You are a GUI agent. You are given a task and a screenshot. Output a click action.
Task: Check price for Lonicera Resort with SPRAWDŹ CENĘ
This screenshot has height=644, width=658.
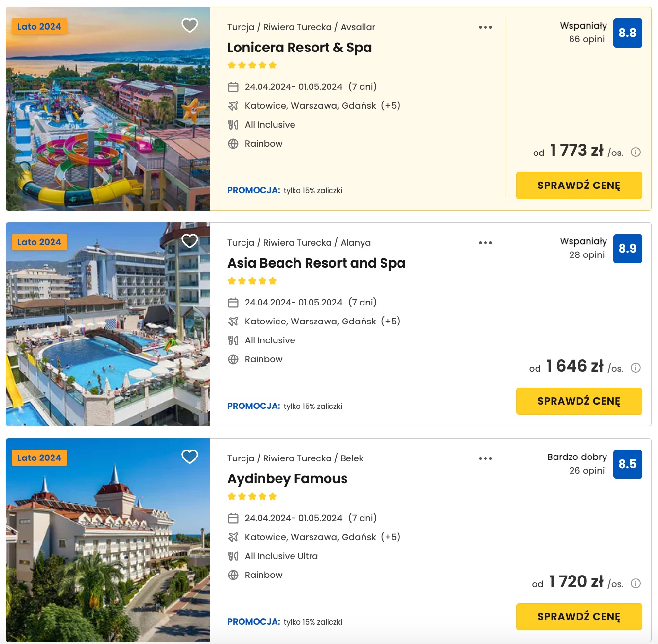[579, 186]
